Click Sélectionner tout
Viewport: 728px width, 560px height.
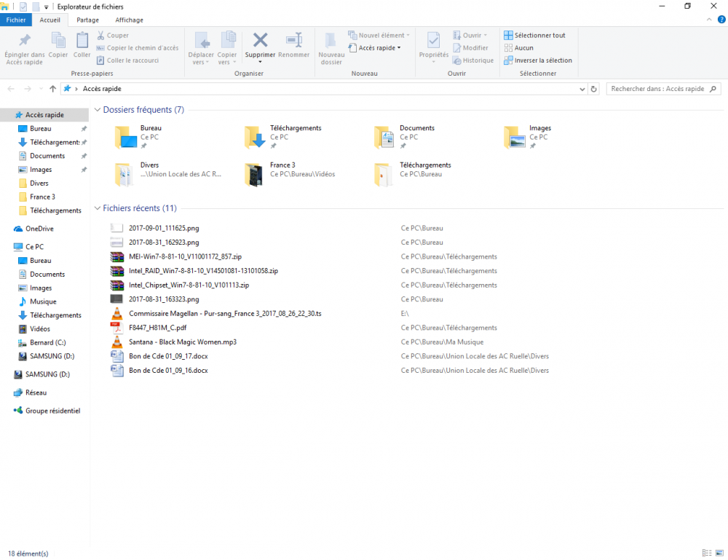pyautogui.click(x=534, y=35)
